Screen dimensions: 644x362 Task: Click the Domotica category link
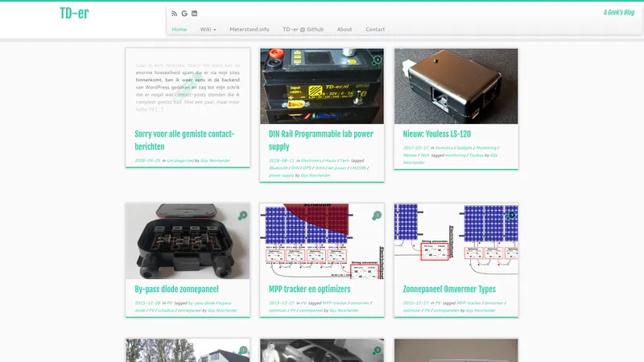[x=444, y=148]
